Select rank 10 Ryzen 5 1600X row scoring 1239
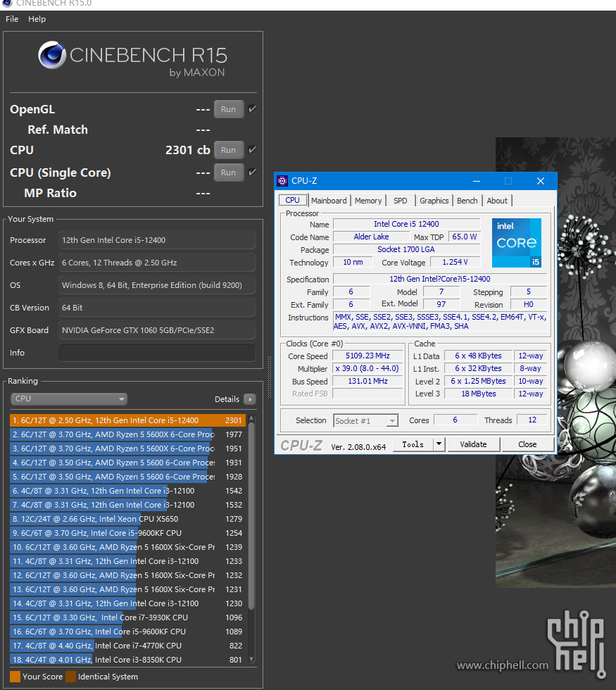The width and height of the screenshot is (616, 690). click(127, 547)
